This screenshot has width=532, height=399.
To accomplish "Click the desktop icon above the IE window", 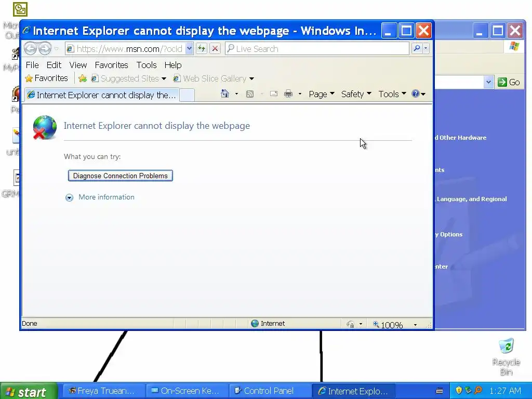I will (x=20, y=9).
